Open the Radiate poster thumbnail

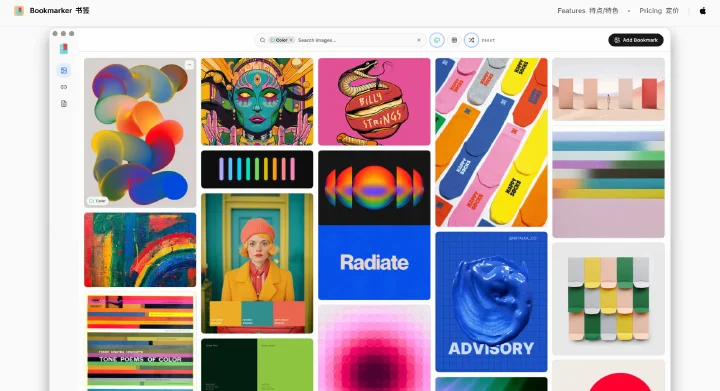click(374, 225)
